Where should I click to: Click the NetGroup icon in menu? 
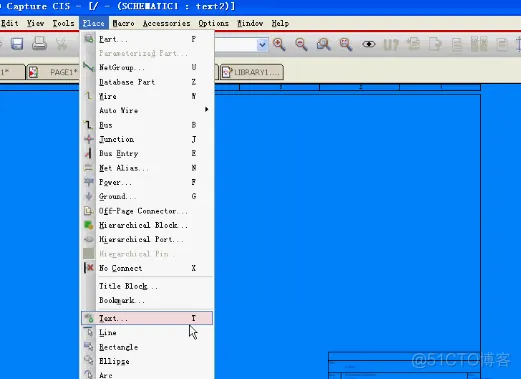89,67
